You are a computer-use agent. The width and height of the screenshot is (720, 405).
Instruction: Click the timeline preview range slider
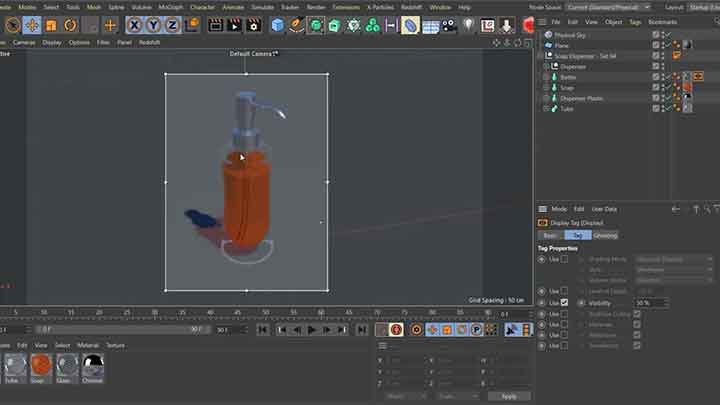pyautogui.click(x=123, y=330)
